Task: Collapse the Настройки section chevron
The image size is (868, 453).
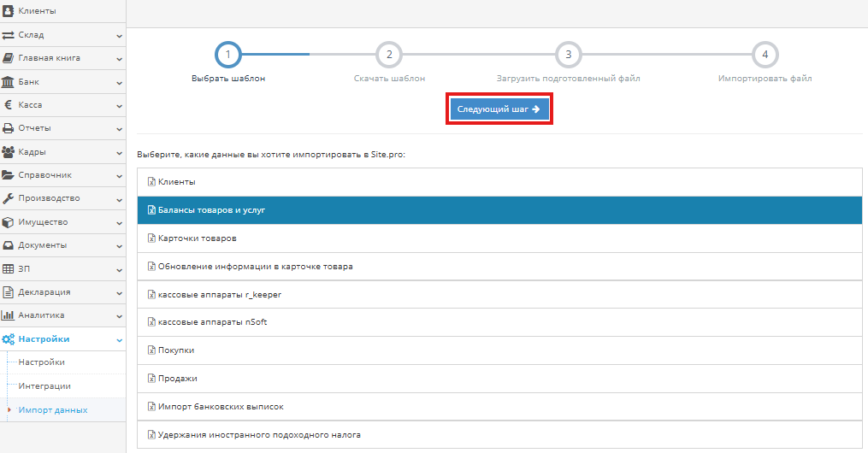Action: (119, 340)
